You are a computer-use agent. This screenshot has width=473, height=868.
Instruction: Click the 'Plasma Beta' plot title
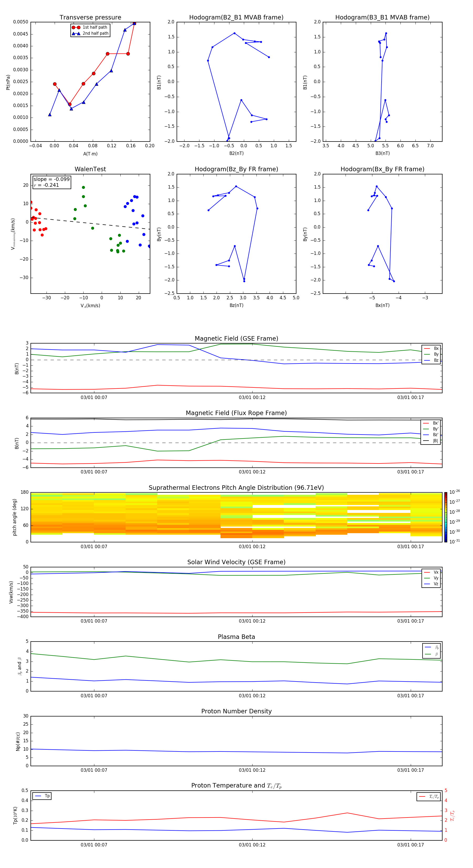pos(236,637)
